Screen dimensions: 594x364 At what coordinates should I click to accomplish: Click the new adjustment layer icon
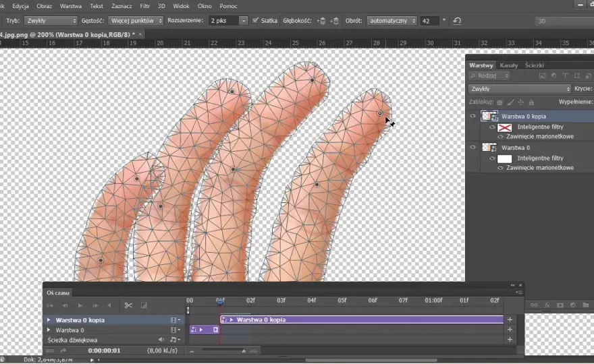(573, 305)
